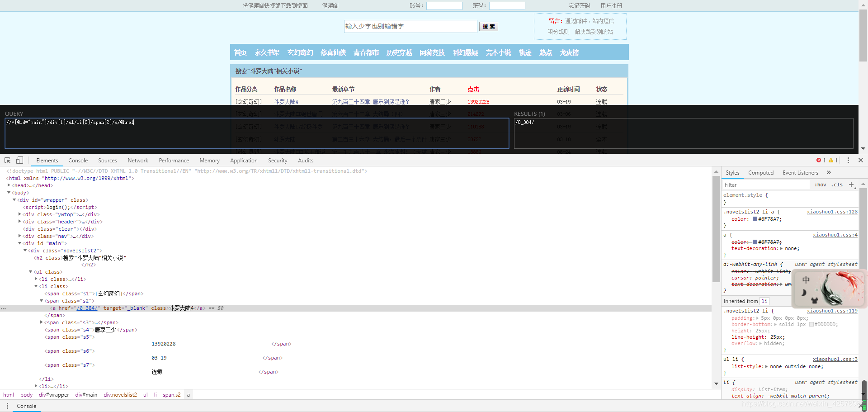Select div#wrapper in the DOM breadcrumb
The height and width of the screenshot is (412, 868).
(x=54, y=395)
